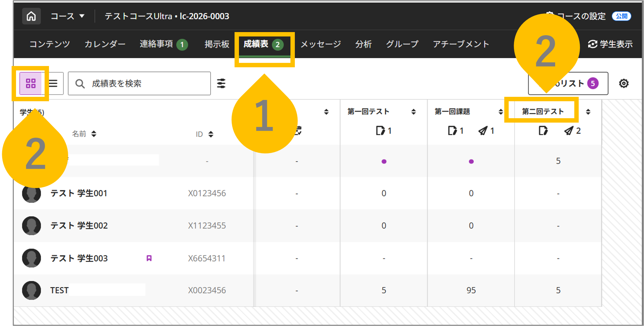Switch to gradebook grid view
The image size is (644, 326).
tap(30, 83)
